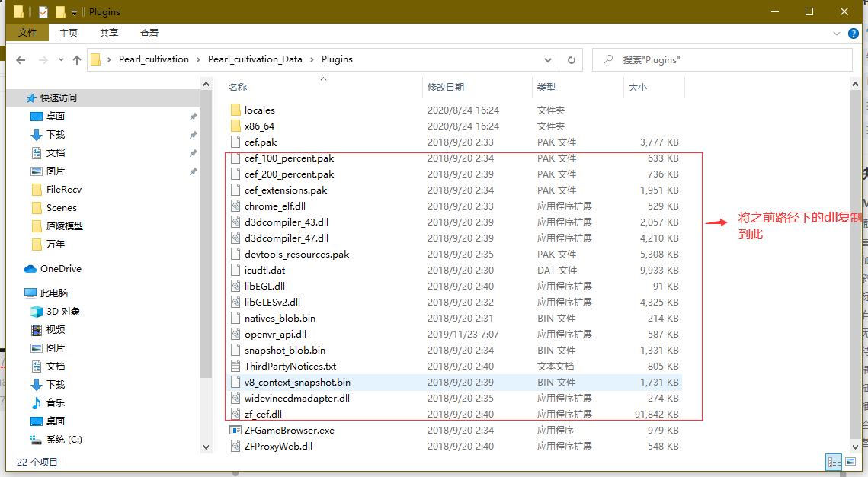Navigate back using the back arrow
The width and height of the screenshot is (868, 477).
tap(21, 59)
